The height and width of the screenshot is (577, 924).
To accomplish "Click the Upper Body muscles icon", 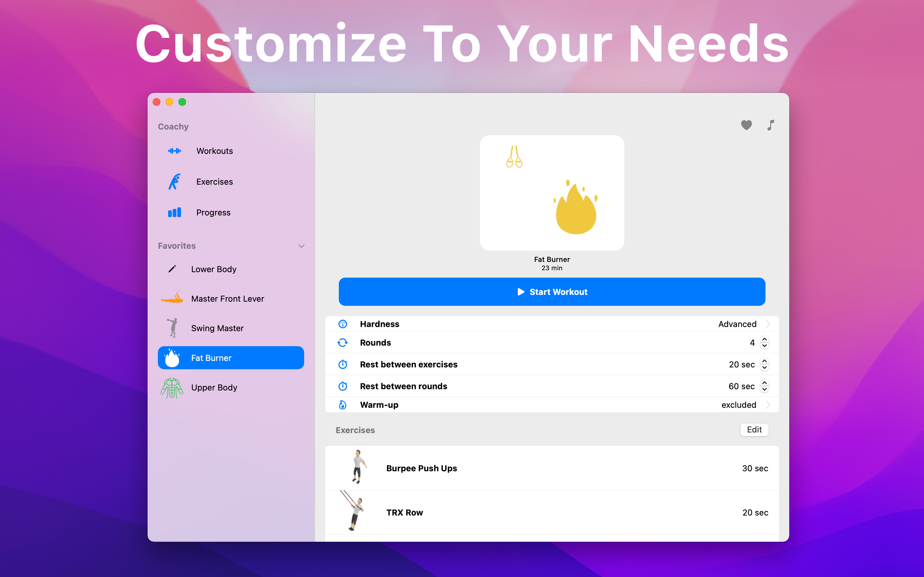I will pyautogui.click(x=172, y=388).
